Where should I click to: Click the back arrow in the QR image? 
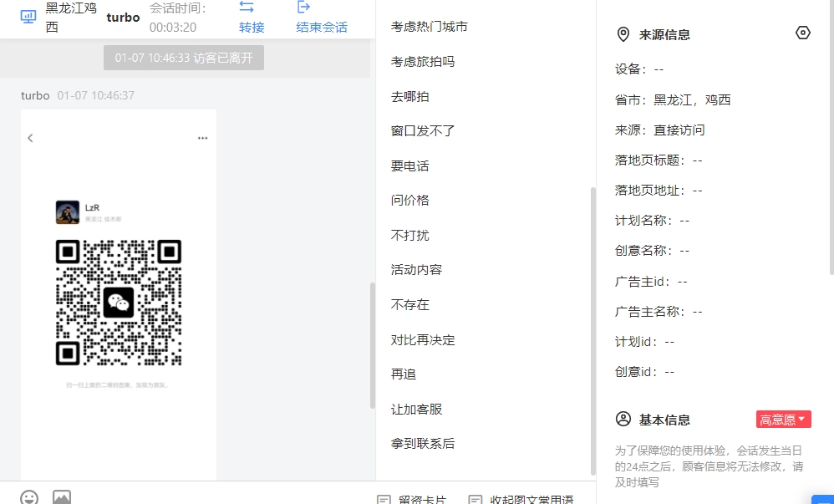30,138
